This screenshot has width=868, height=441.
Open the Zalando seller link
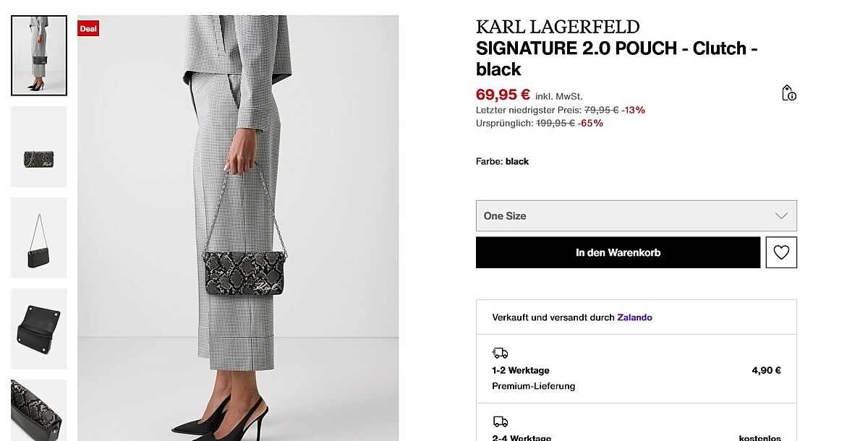[x=634, y=317]
